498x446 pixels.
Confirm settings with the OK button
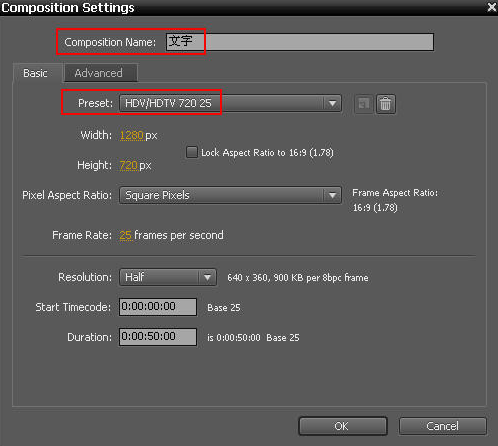coord(343,426)
